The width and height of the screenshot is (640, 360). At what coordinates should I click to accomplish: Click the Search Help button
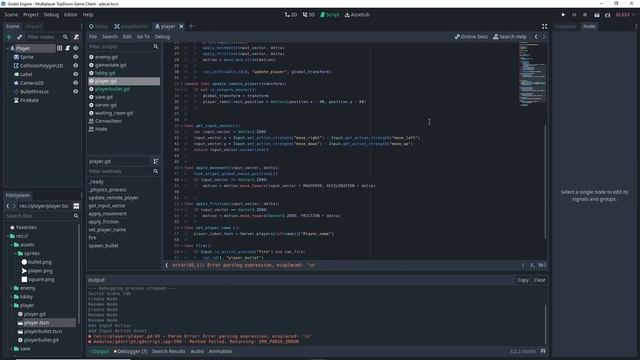[x=510, y=37]
